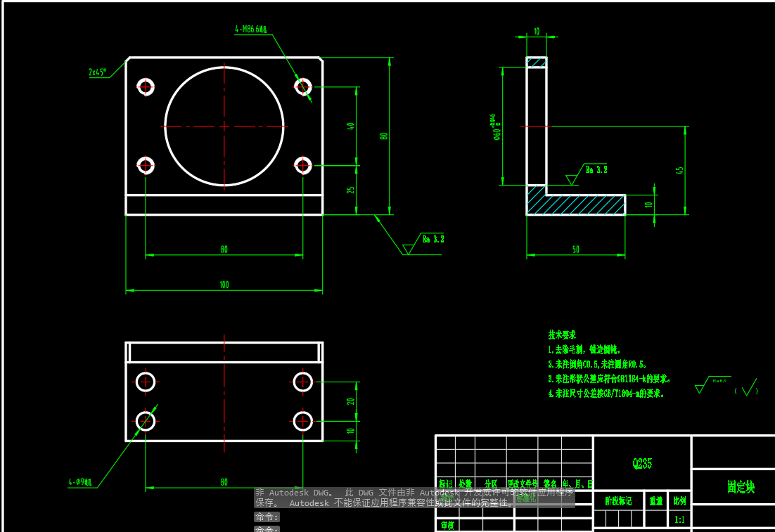
Task: Click the non-Autodesk DWG warning message
Action: [x=414, y=498]
